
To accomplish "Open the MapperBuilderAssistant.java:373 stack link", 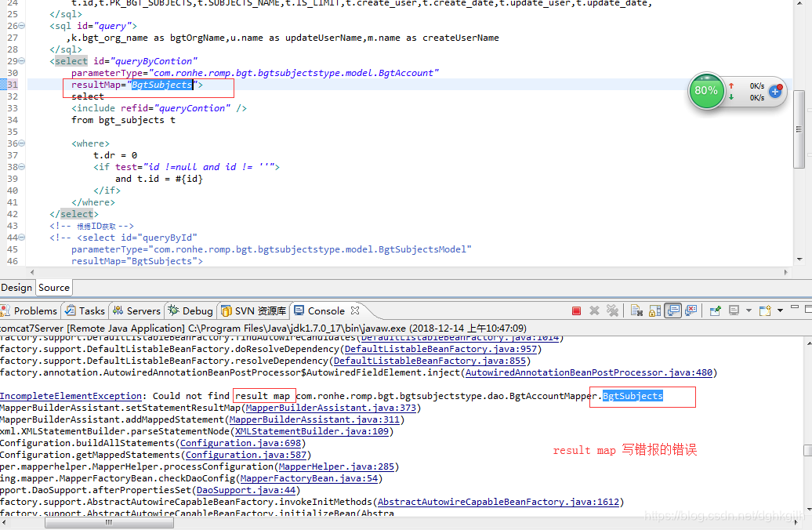I will coord(331,408).
